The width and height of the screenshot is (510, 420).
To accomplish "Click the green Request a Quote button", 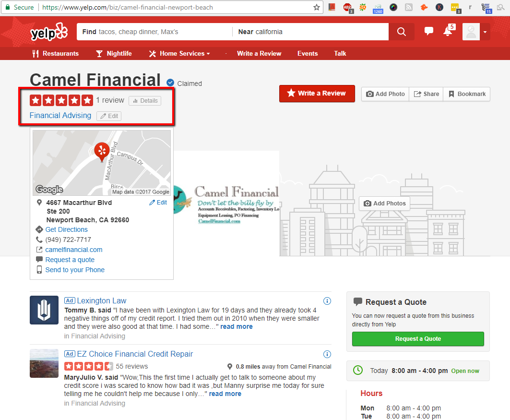I will tap(418, 339).
